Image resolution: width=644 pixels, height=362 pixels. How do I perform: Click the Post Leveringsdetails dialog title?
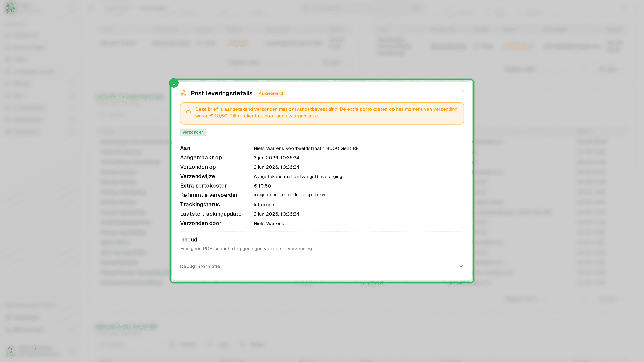222,93
